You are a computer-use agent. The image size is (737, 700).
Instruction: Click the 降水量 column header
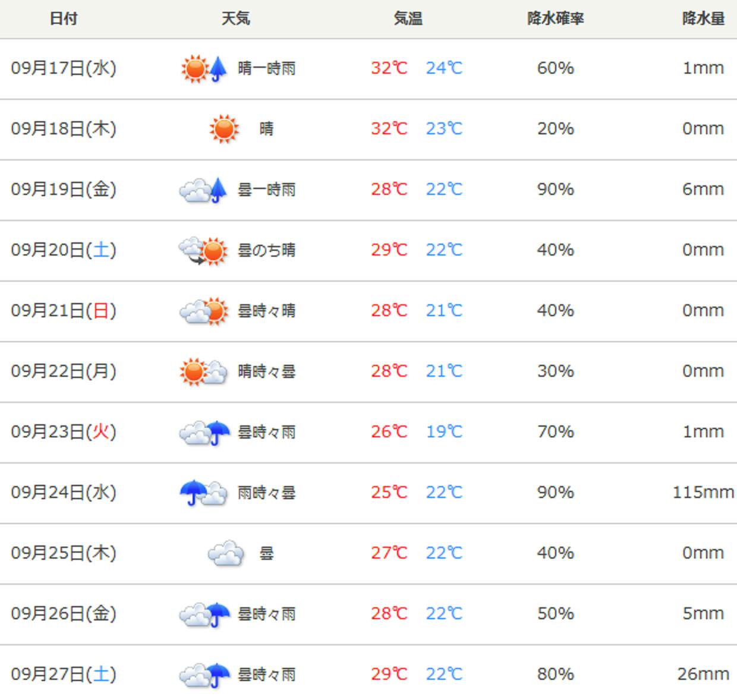[703, 18]
